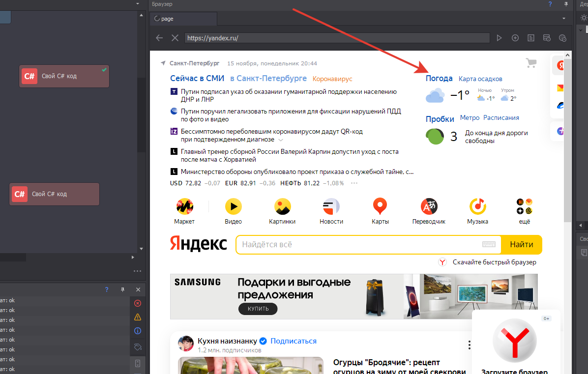
Task: Click the table-with-gear icon in browser toolbar
Action: pyautogui.click(x=547, y=38)
